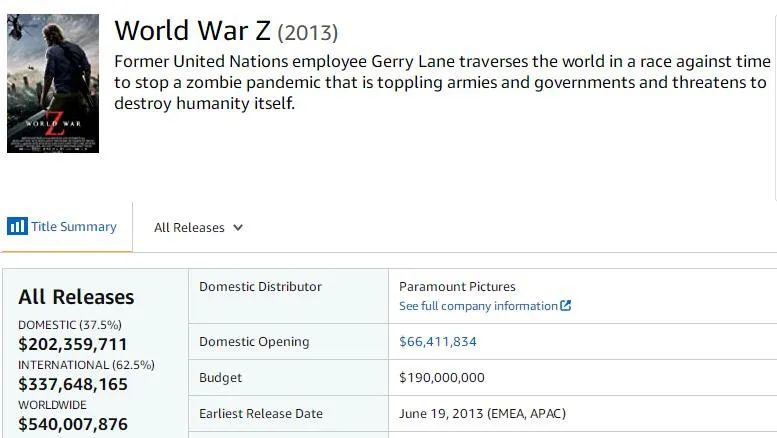Click the worldwide gross $540,007,876 figure

(73, 424)
